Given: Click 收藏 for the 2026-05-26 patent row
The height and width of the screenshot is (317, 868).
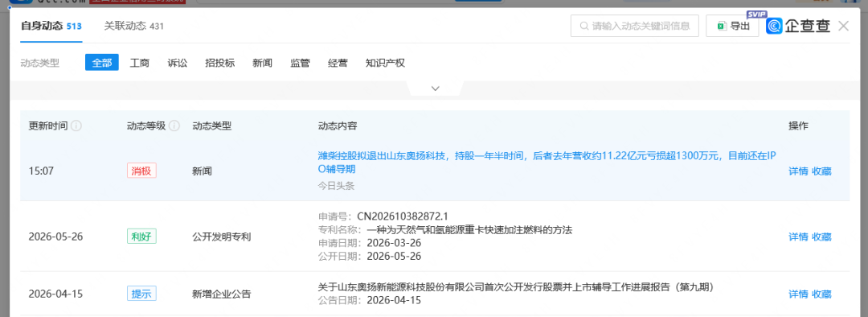Looking at the screenshot, I should pos(821,237).
